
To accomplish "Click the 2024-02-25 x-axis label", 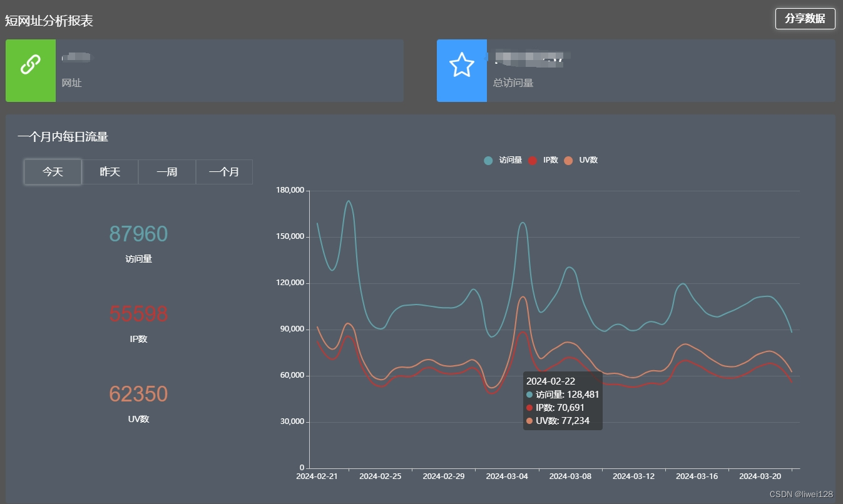I will pos(381,476).
